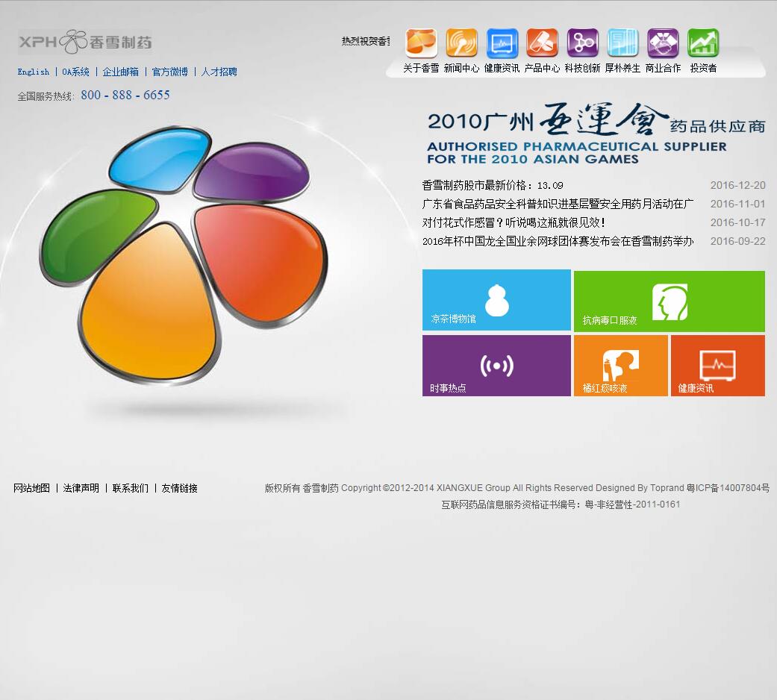Select 科技创新 menu label
This screenshot has width=777, height=700.
[x=582, y=69]
